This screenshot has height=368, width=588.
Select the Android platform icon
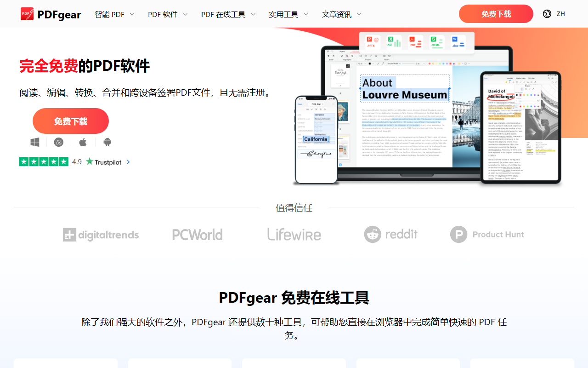click(107, 142)
